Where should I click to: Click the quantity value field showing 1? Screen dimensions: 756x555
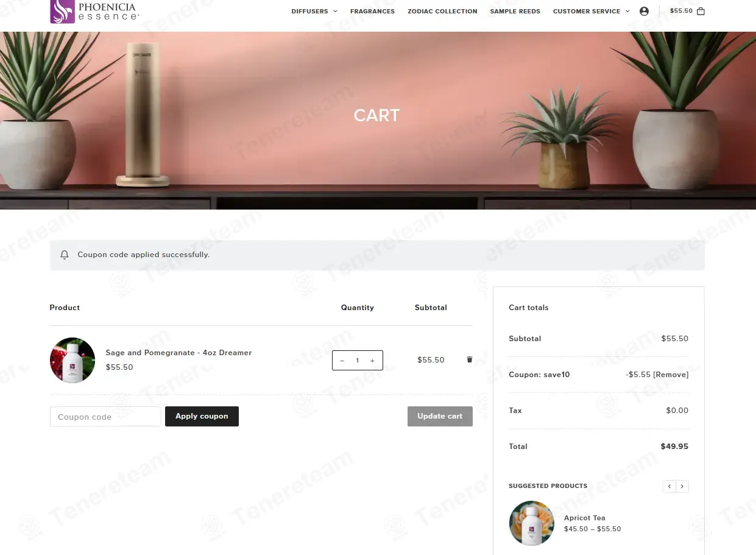click(x=357, y=361)
